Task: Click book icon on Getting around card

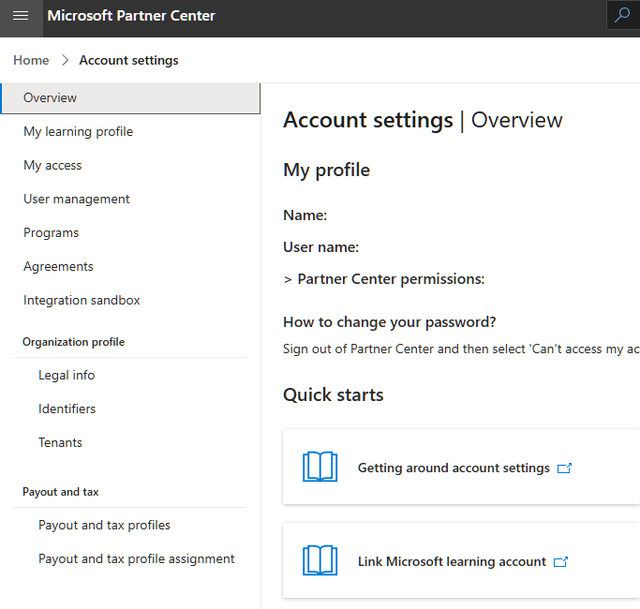Action: pyautogui.click(x=320, y=467)
